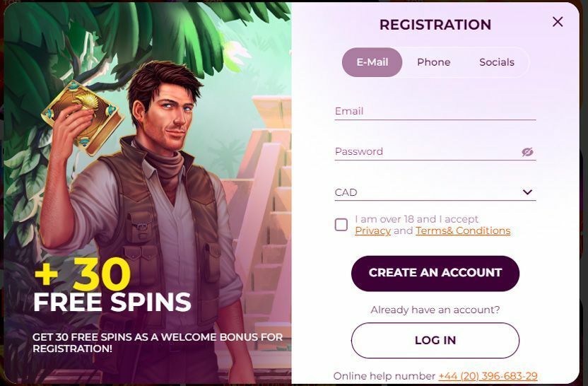Click the welcome bonus description text
This screenshot has width=588, height=386.
tap(157, 343)
